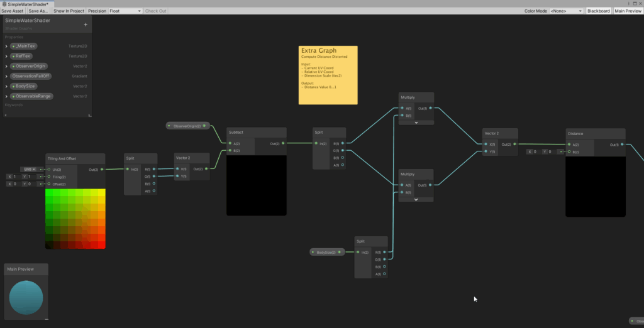This screenshot has height=328, width=644.
Task: Open the Color Mode dropdown
Action: click(x=566, y=11)
